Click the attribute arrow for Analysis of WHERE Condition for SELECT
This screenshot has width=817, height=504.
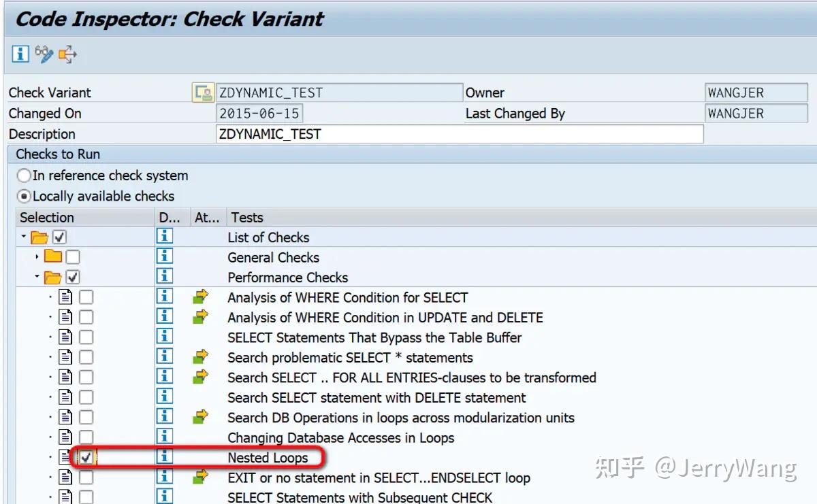(202, 297)
